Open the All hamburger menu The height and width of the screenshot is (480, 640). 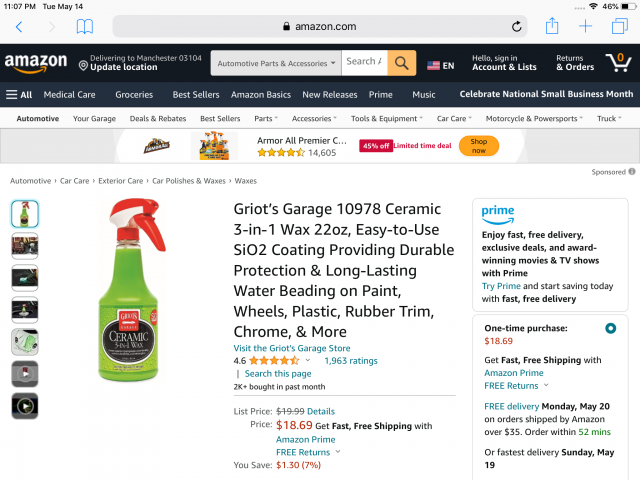coord(19,94)
